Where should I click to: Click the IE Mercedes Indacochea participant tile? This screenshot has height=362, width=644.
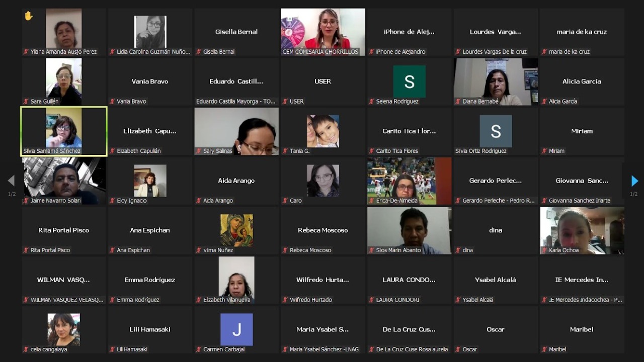click(x=582, y=280)
